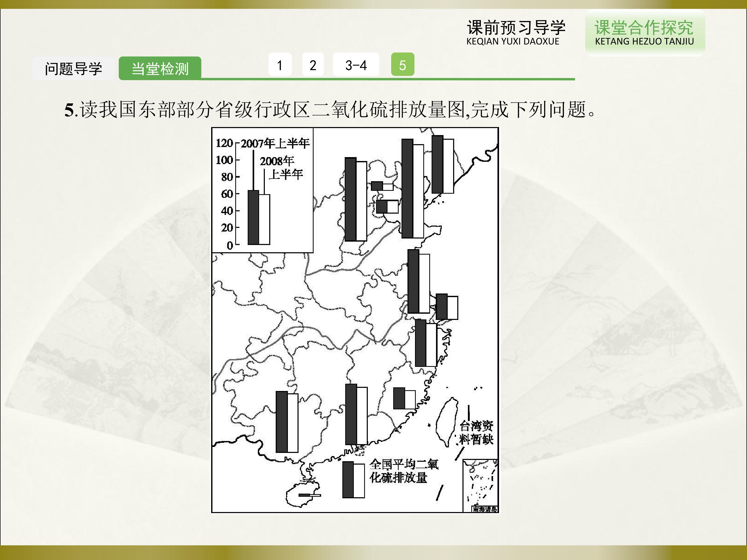Viewport: 747px width, 560px height.
Task: Switch to the 当堂检测 tab
Action: tap(160, 68)
